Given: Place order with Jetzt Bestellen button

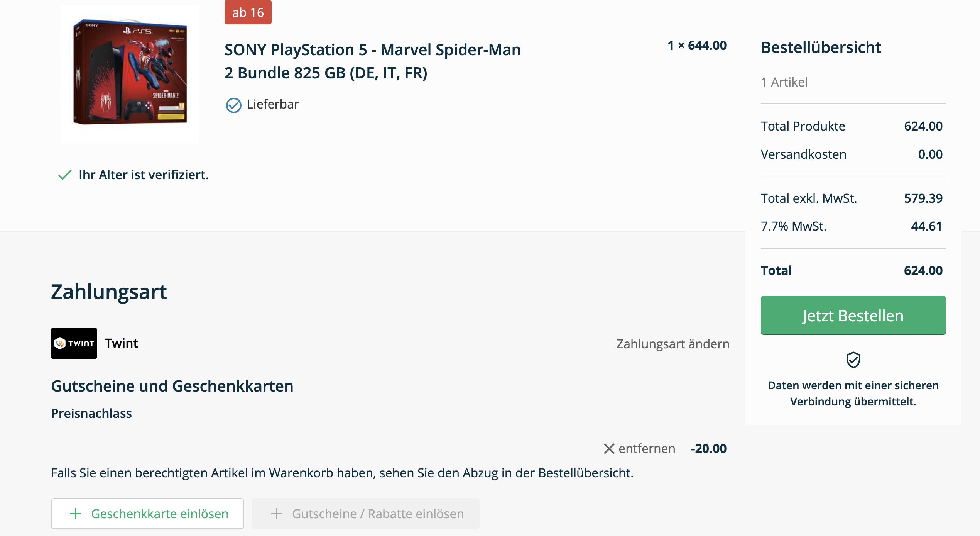Looking at the screenshot, I should [853, 315].
